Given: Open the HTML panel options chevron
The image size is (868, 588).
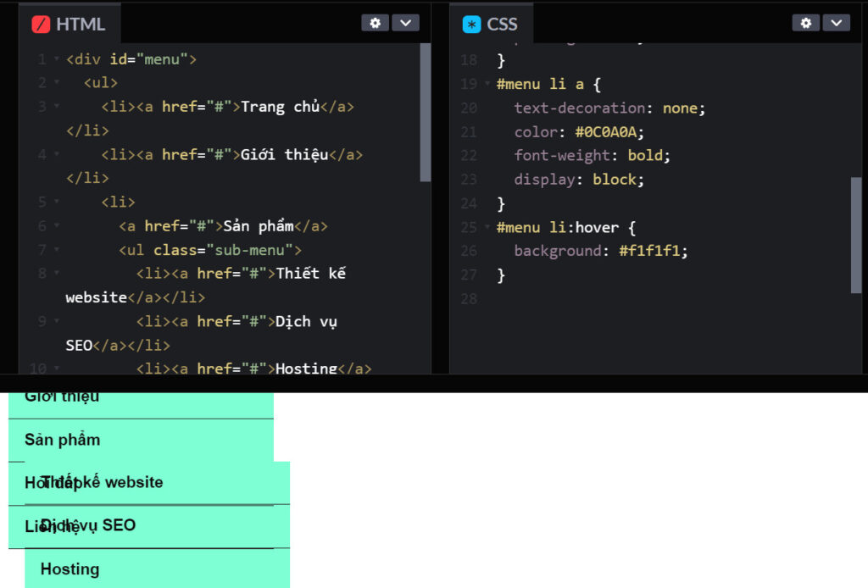Looking at the screenshot, I should (406, 23).
